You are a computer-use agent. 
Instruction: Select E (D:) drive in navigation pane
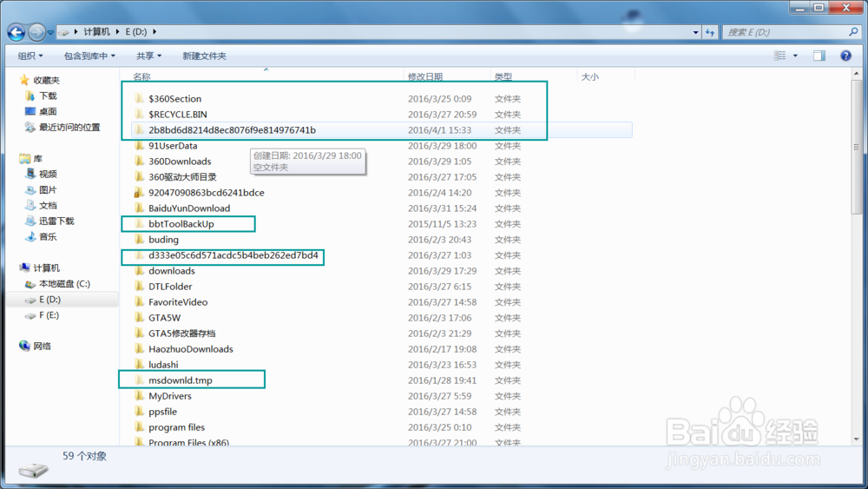click(43, 300)
